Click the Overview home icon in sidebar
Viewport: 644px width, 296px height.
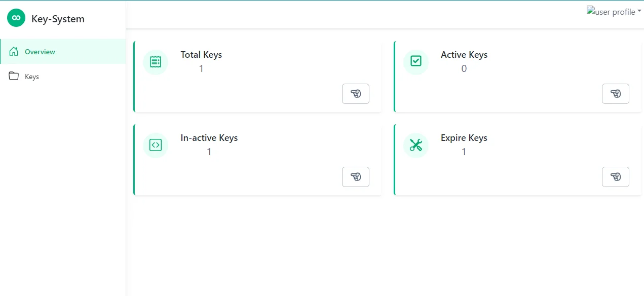(x=14, y=52)
